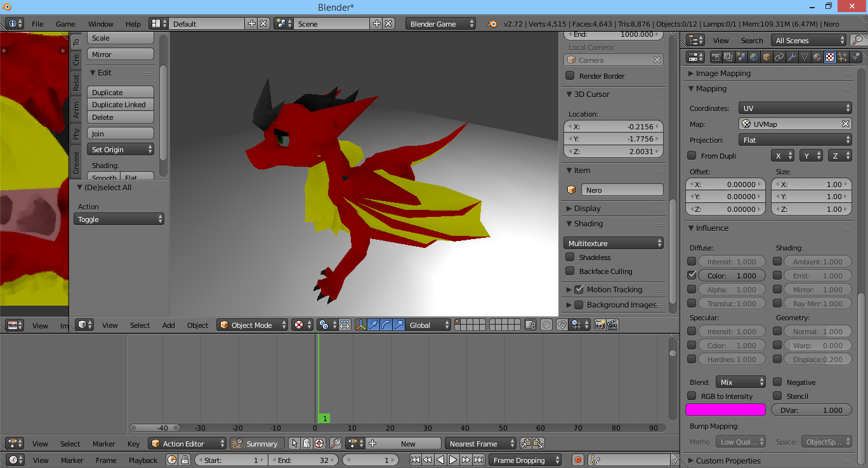Image resolution: width=868 pixels, height=468 pixels.
Task: Open the Blender Game engine dropdown
Action: pos(440,23)
